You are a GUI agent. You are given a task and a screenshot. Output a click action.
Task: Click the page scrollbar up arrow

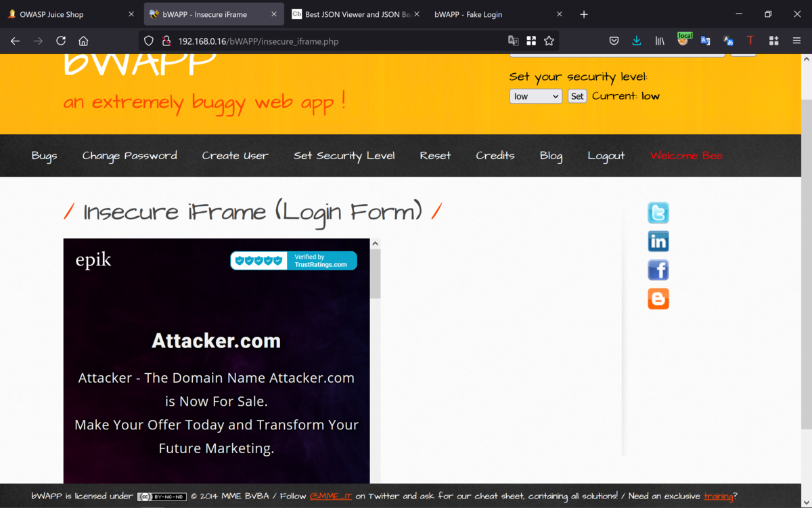click(x=807, y=60)
